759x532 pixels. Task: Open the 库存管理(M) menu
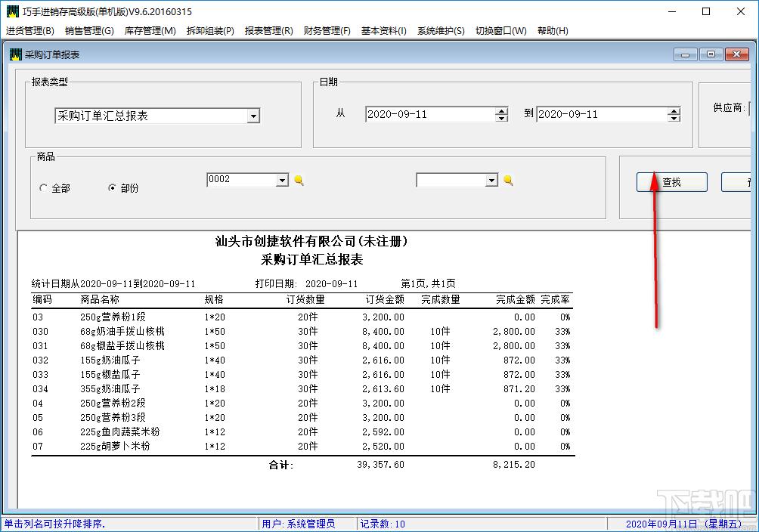coord(150,30)
